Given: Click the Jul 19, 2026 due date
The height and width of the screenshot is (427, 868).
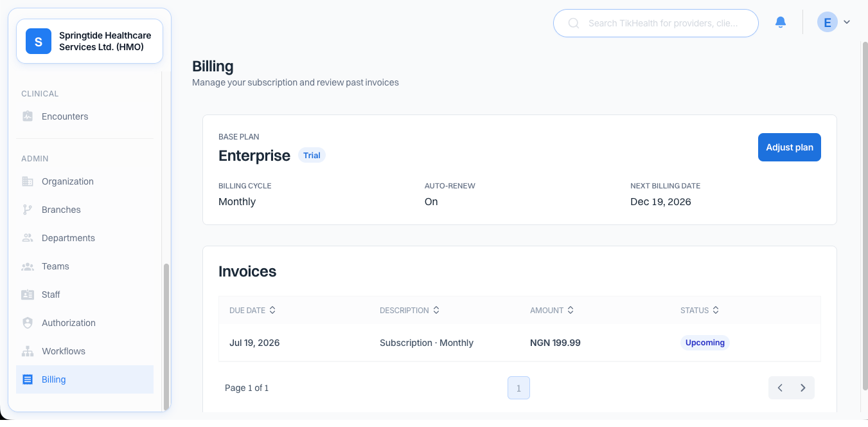Looking at the screenshot, I should click(254, 343).
